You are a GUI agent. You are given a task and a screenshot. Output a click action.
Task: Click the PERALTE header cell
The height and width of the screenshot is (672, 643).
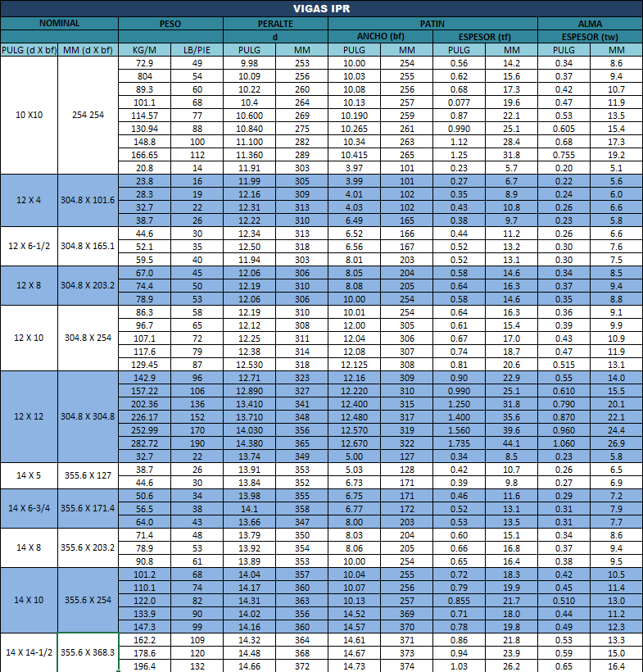click(275, 24)
